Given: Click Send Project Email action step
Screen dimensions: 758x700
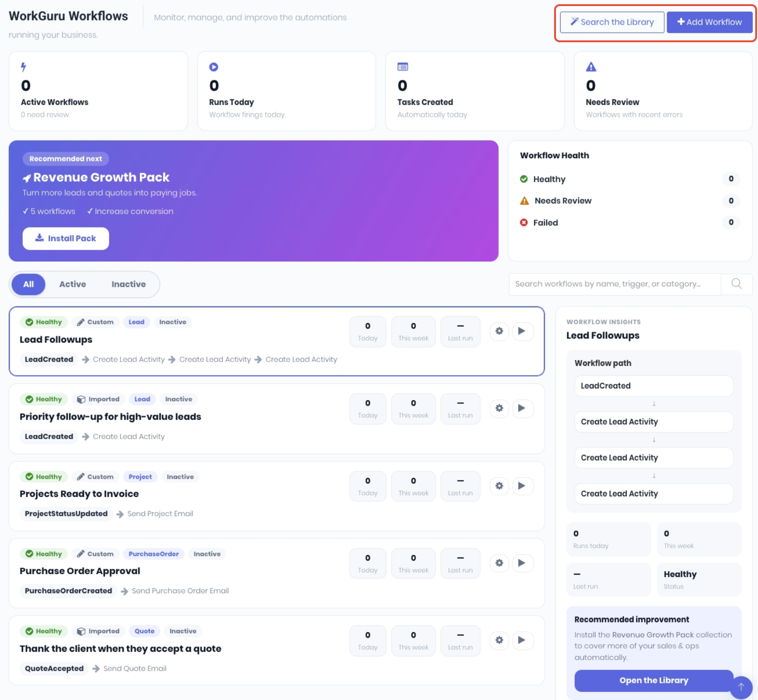Looking at the screenshot, I should click(160, 514).
